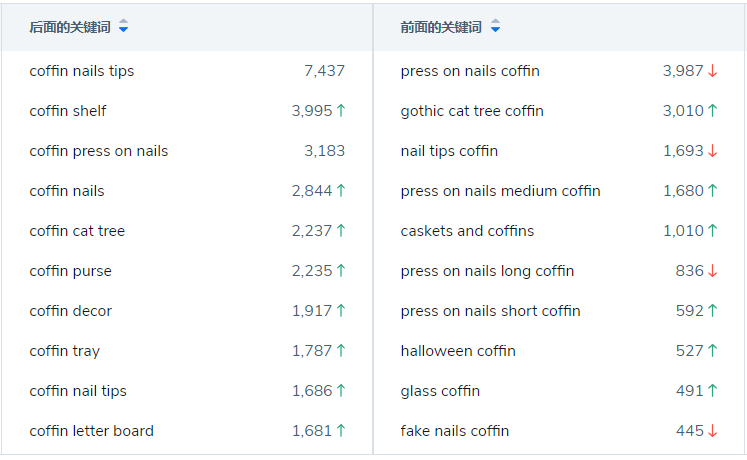Click the 后面的关键词 column header text
Image resolution: width=747 pixels, height=460 pixels.
70,27
